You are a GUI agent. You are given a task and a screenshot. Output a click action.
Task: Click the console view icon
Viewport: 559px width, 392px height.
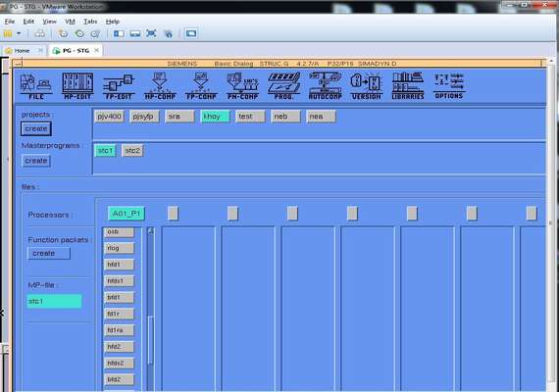(191, 33)
